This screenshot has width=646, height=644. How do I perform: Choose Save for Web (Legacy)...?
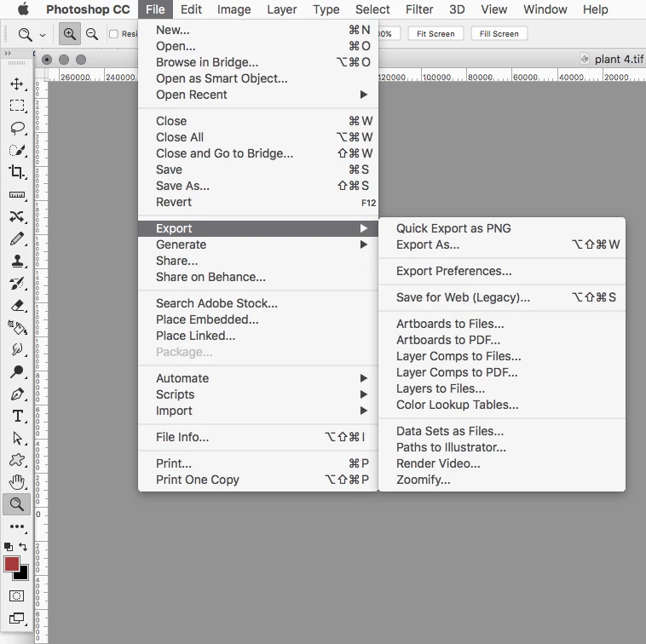(x=502, y=297)
